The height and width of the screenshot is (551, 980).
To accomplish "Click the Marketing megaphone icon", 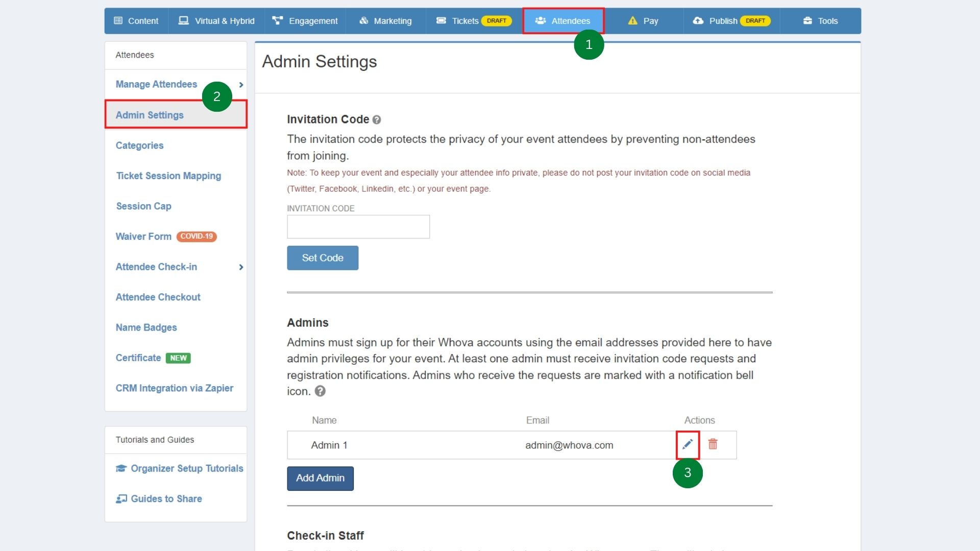I will 363,21.
